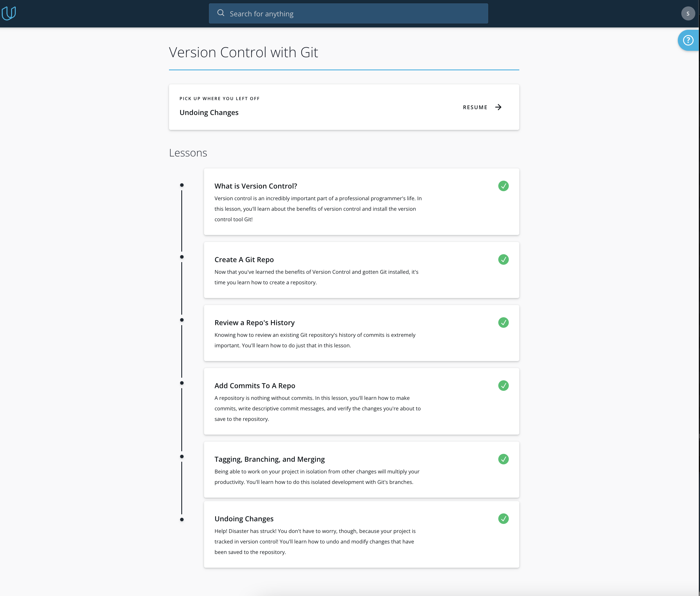Click description starting 'Now that you've learned'
The width and height of the screenshot is (700, 596).
(316, 277)
